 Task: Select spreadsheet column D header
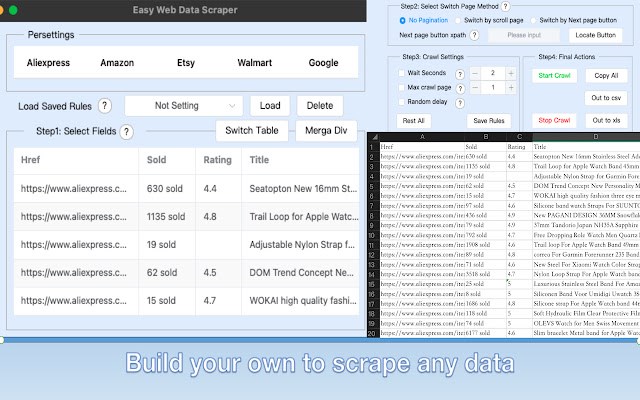click(x=587, y=137)
